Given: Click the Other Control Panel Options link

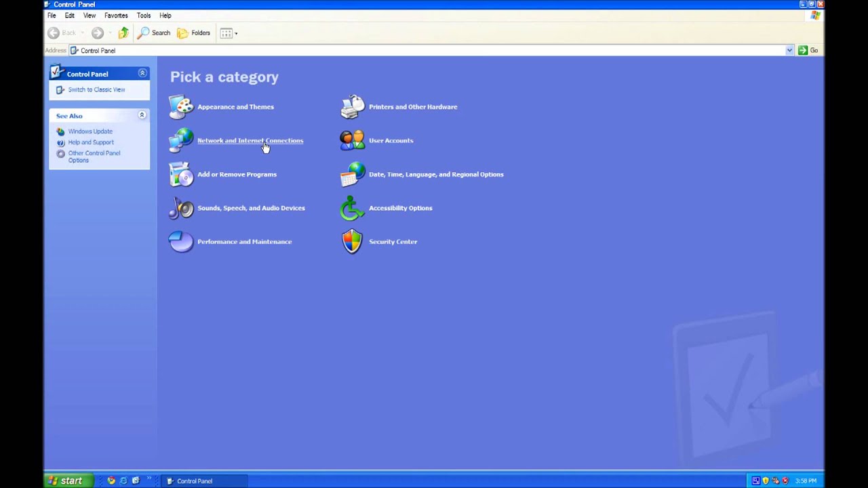Looking at the screenshot, I should click(x=94, y=157).
